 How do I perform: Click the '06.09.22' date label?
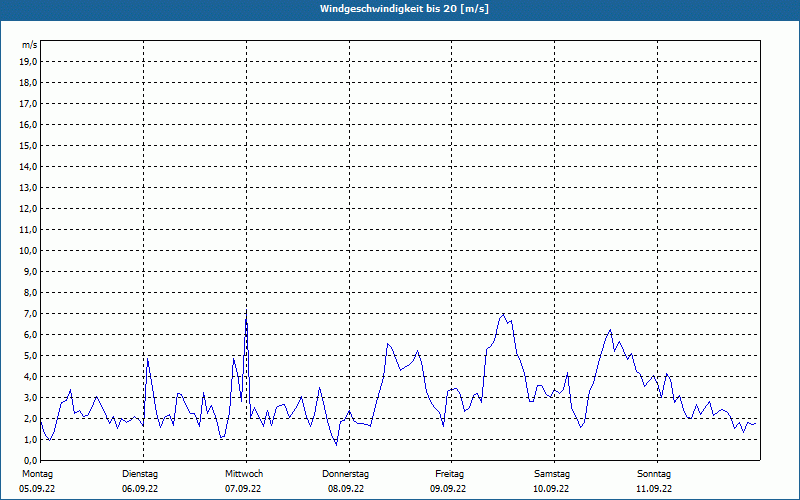point(140,489)
